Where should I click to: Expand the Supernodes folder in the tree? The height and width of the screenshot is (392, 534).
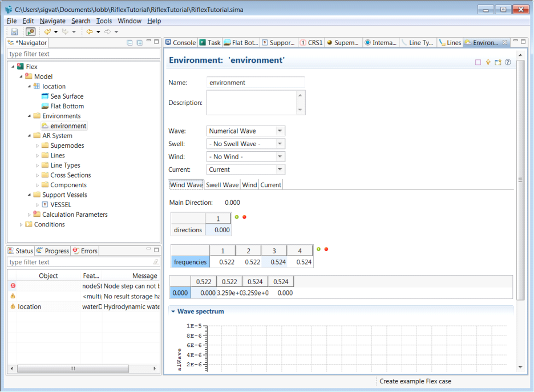point(38,146)
